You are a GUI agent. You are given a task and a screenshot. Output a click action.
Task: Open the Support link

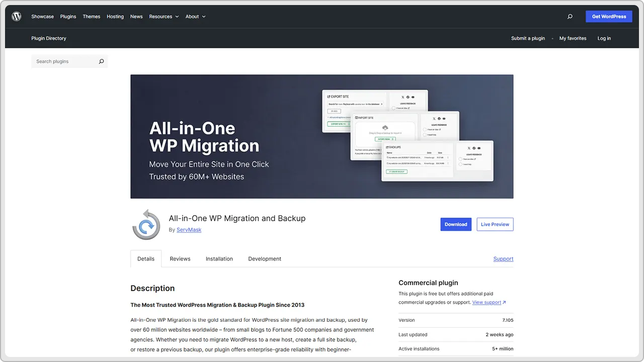pos(503,259)
